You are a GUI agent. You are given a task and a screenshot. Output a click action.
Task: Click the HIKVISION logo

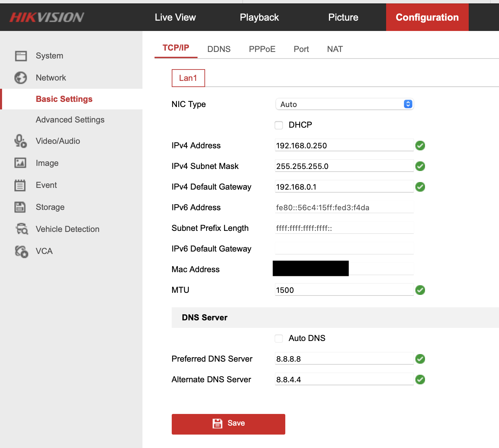click(x=47, y=17)
